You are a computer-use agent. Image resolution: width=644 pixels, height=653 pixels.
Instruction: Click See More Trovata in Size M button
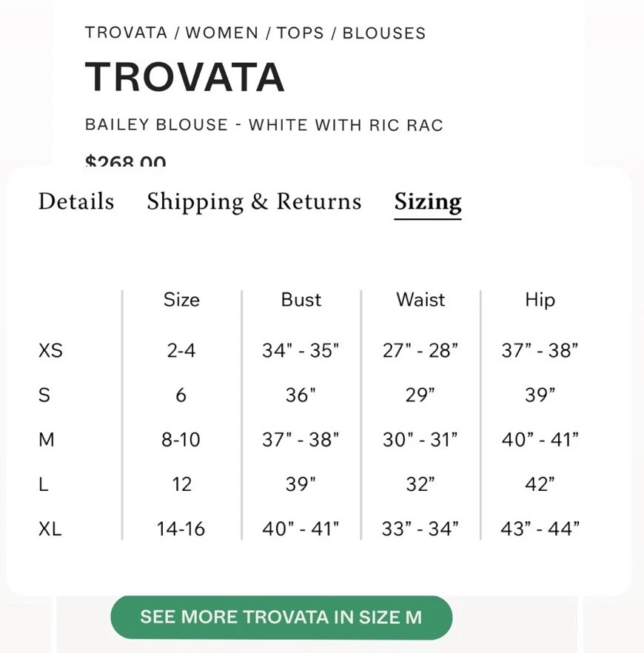tap(281, 617)
